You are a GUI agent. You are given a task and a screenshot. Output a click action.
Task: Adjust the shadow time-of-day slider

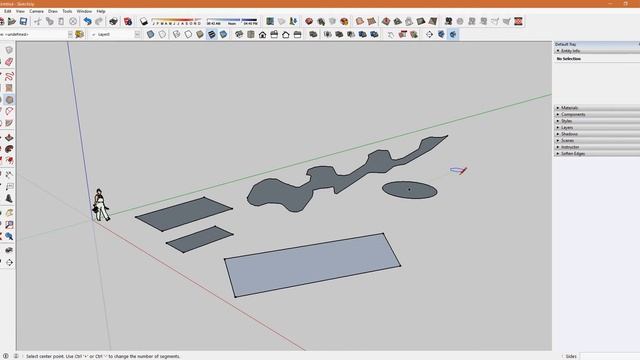coord(232,21)
